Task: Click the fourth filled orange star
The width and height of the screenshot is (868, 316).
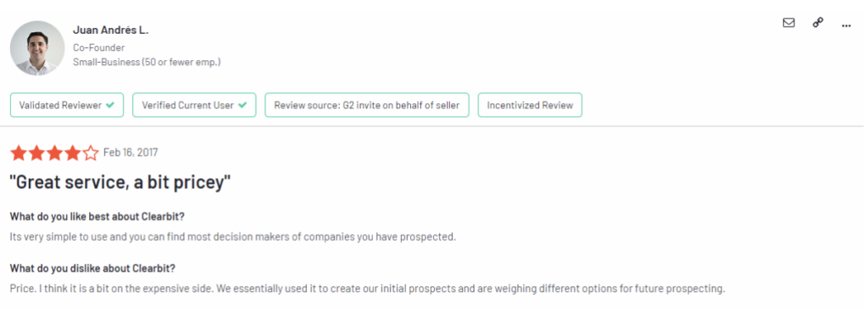Action: click(x=72, y=152)
